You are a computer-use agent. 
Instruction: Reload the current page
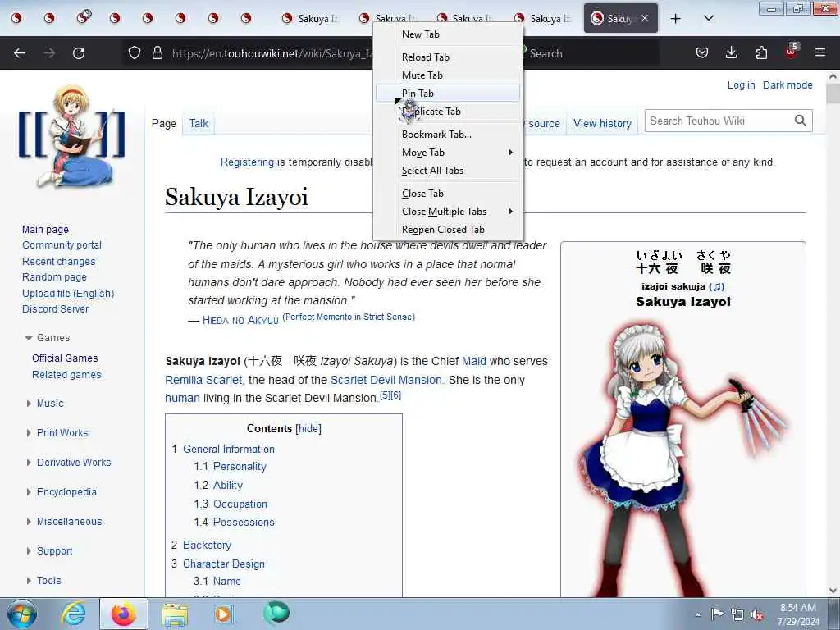click(79, 53)
